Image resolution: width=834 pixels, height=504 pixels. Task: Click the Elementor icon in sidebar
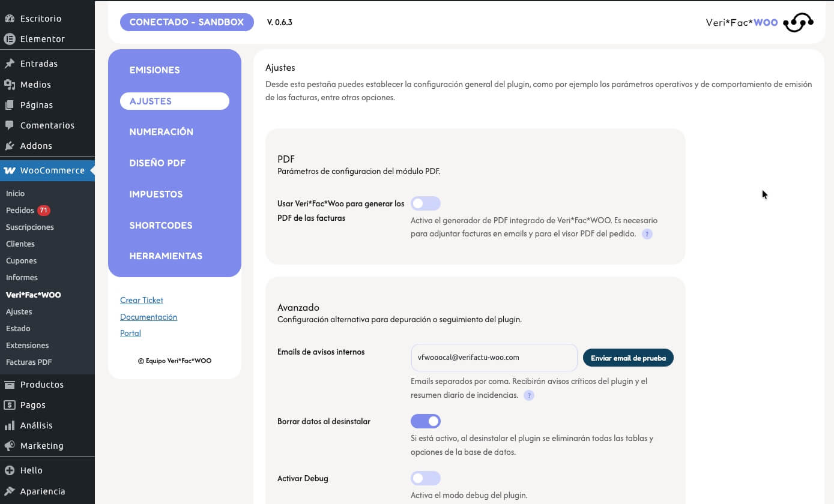[10, 39]
